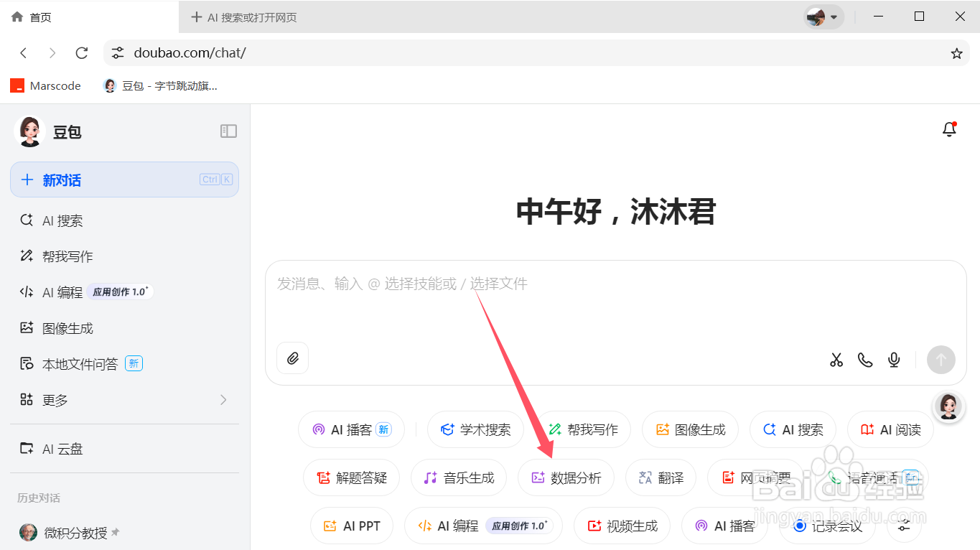
Task: Open the browser profile avatar dropdown
Action: pyautogui.click(x=823, y=17)
